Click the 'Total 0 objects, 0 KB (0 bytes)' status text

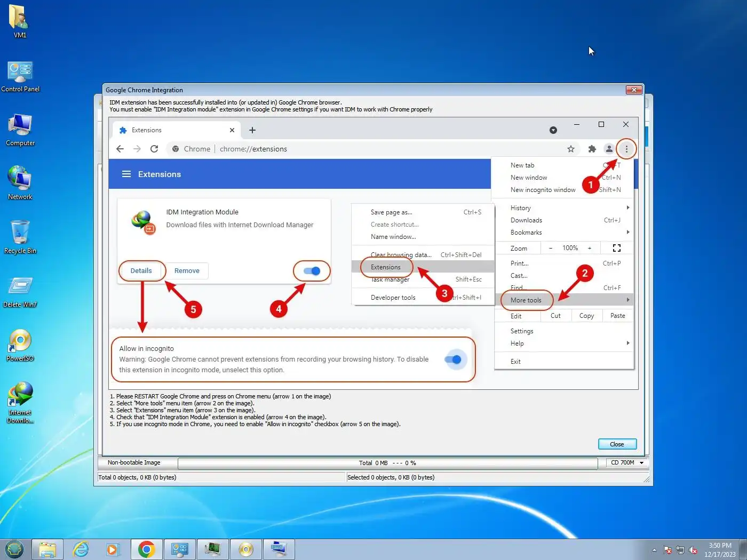(x=137, y=477)
